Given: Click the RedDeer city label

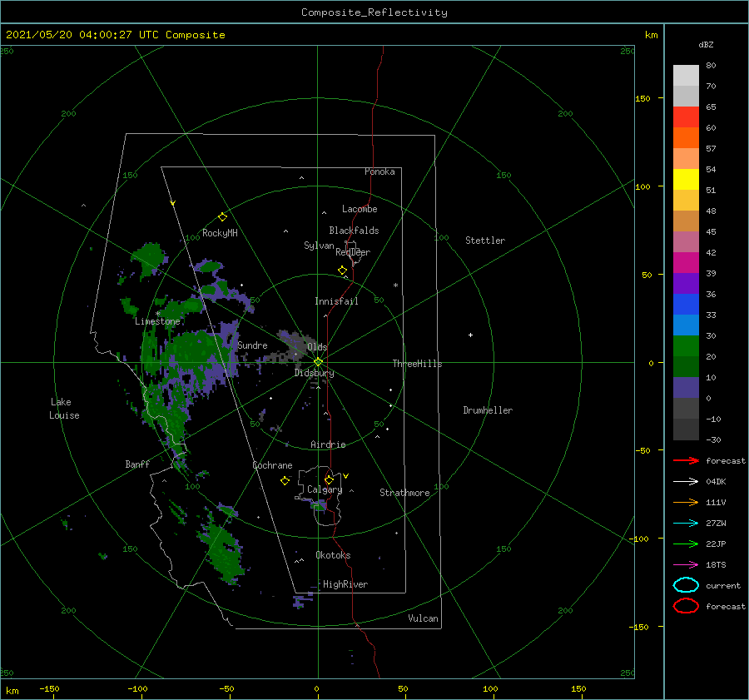Looking at the screenshot, I should [353, 252].
